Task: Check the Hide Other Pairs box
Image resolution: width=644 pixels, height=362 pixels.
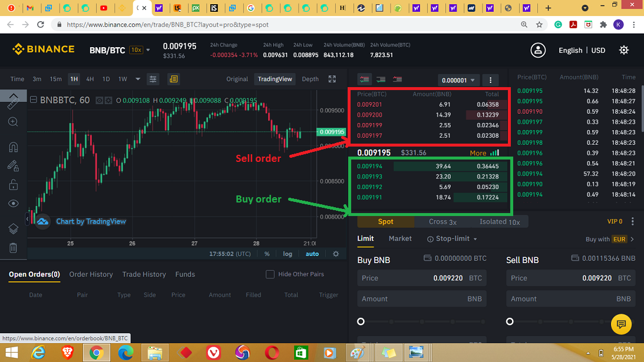Action: pyautogui.click(x=270, y=274)
